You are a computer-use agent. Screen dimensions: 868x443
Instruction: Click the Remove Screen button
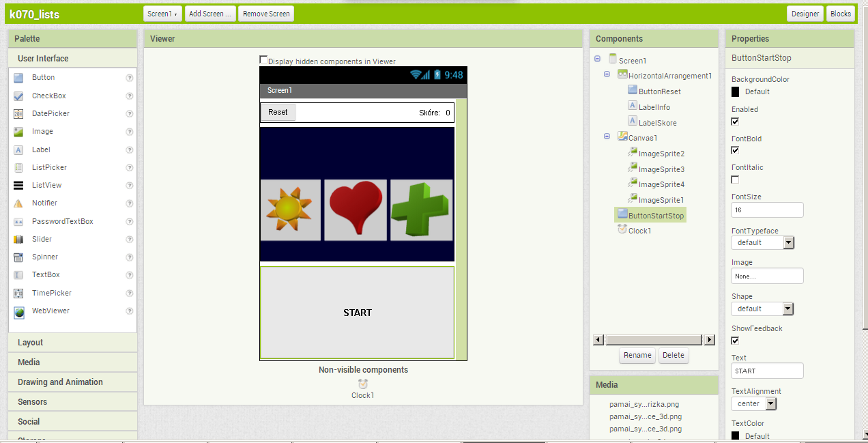[266, 14]
